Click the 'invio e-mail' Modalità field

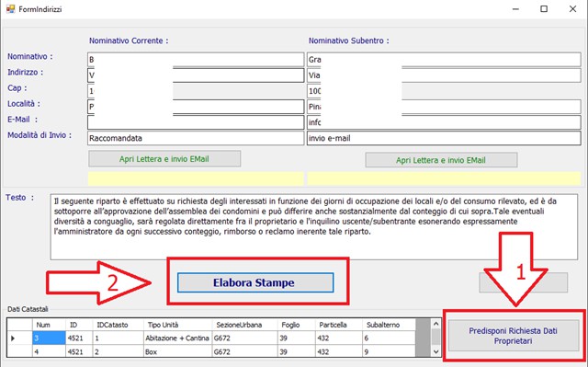pos(444,138)
